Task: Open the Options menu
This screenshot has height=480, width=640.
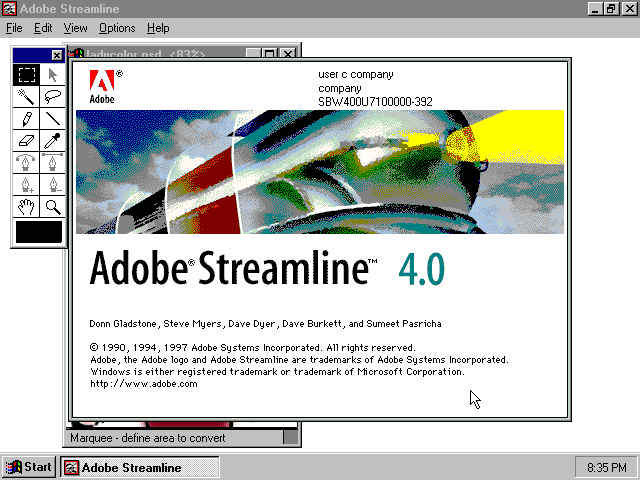Action: click(x=117, y=28)
